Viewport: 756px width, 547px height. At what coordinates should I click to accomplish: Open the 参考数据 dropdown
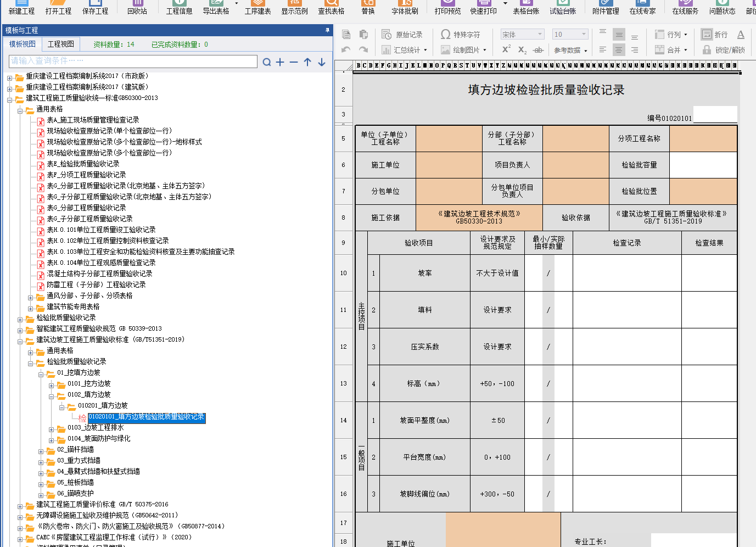click(570, 50)
